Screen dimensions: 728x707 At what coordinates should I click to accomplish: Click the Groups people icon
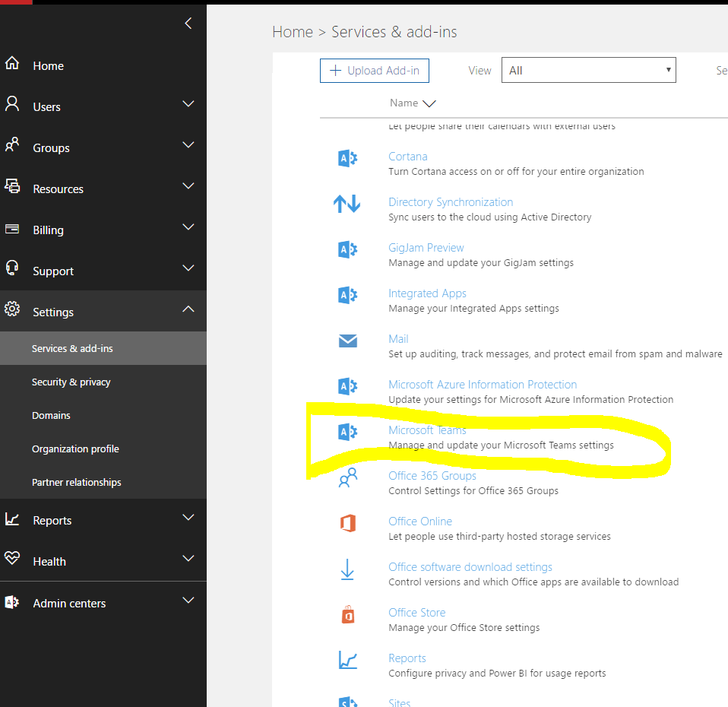point(12,145)
